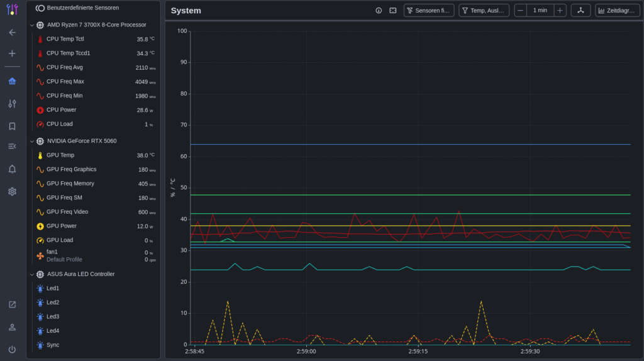Collapse the ASUS Aura LED Controller group
Image resolution: width=644 pixels, height=361 pixels.
[31, 274]
